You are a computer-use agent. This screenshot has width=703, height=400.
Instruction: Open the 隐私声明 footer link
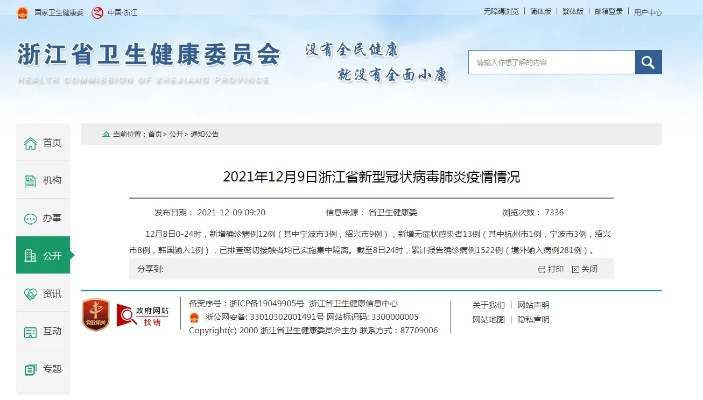(533, 319)
